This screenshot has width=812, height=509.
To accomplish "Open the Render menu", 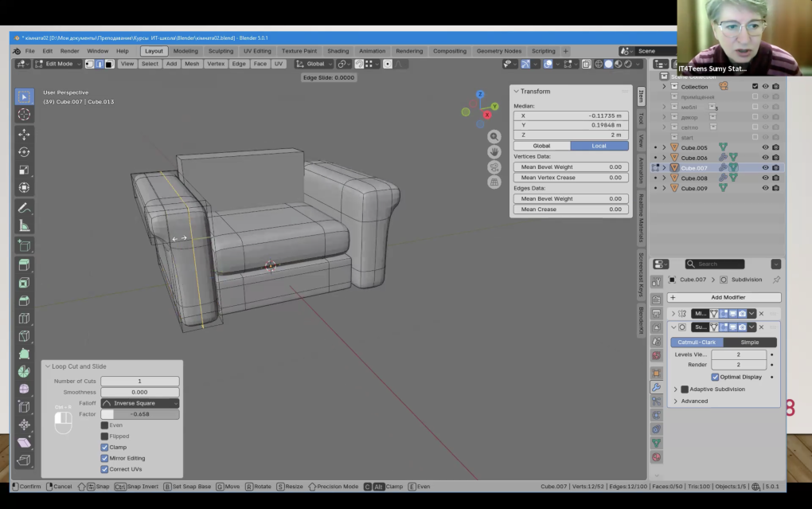I will click(70, 51).
